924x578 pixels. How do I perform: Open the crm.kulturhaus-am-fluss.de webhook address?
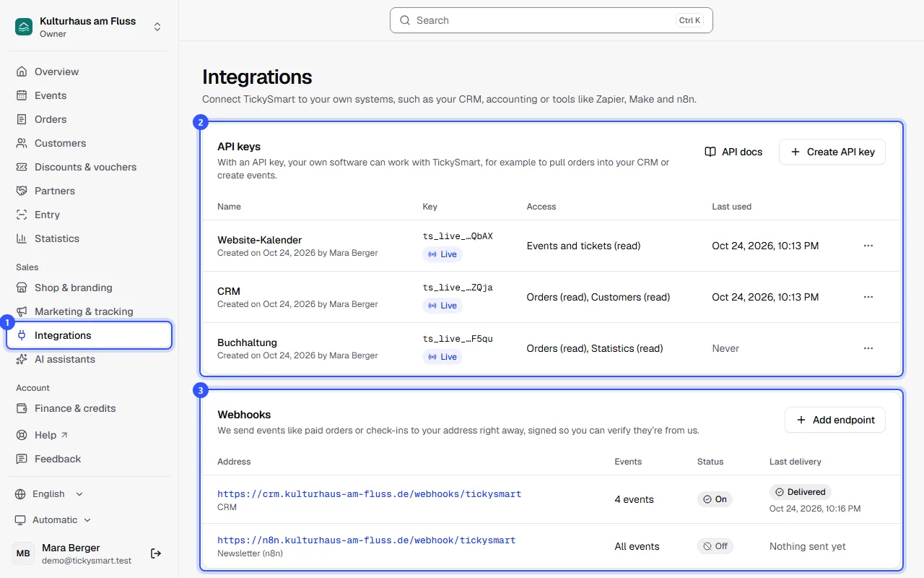coord(370,494)
